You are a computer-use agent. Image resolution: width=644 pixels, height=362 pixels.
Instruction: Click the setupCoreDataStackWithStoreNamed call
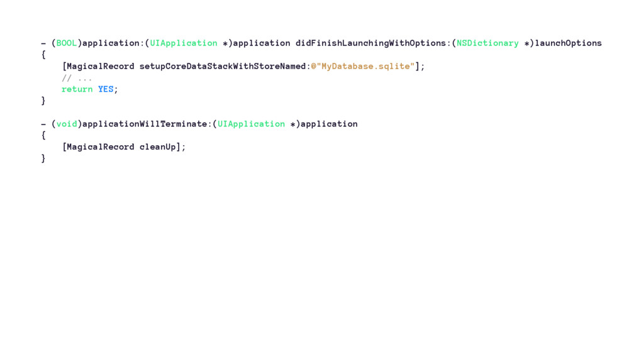click(223, 66)
